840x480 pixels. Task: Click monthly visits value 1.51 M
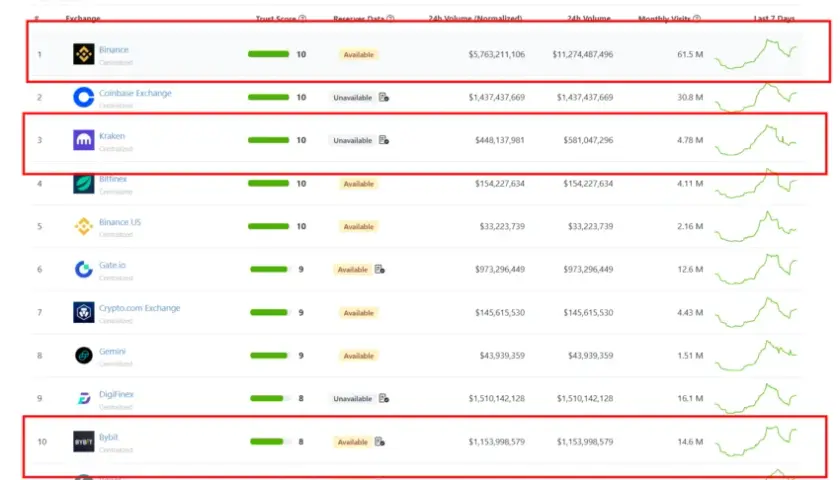[x=690, y=355]
